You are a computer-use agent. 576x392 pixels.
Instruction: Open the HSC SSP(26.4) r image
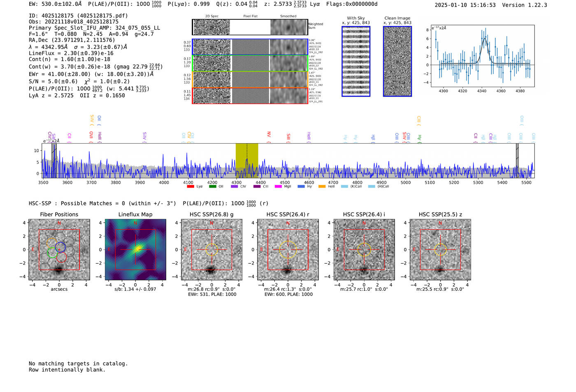288,250
